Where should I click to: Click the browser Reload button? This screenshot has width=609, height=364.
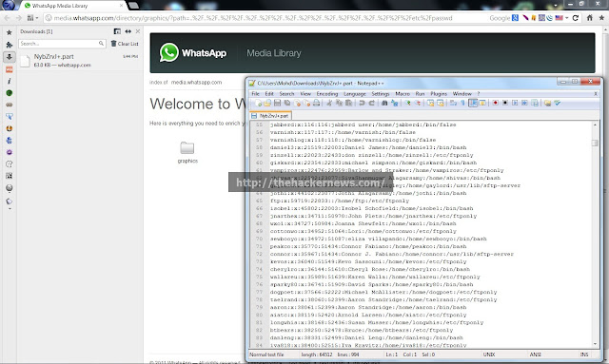coord(576,18)
